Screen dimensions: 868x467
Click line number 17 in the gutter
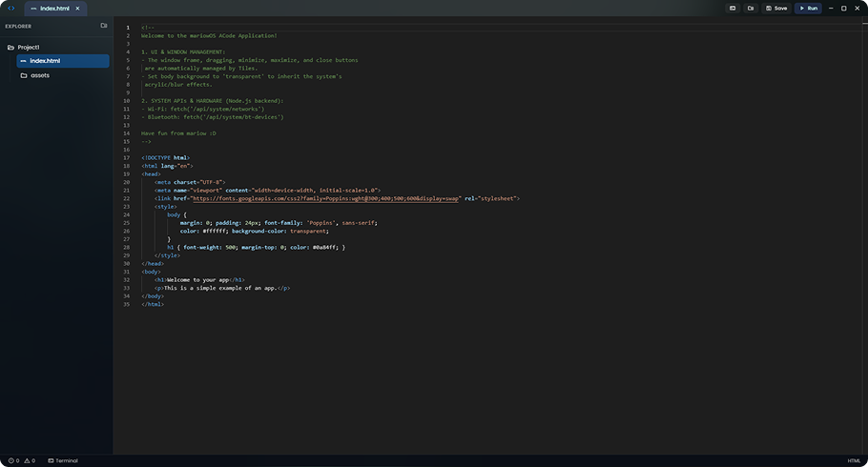click(x=126, y=157)
